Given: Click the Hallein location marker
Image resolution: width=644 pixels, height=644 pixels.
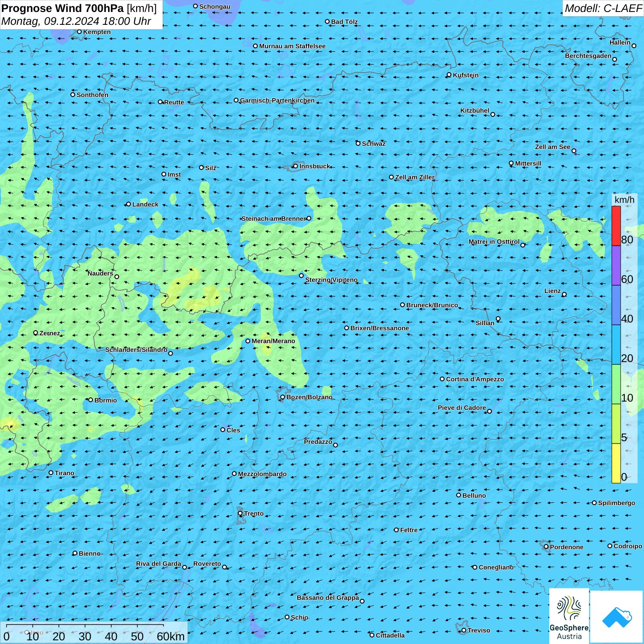Looking at the screenshot, I should tap(634, 46).
